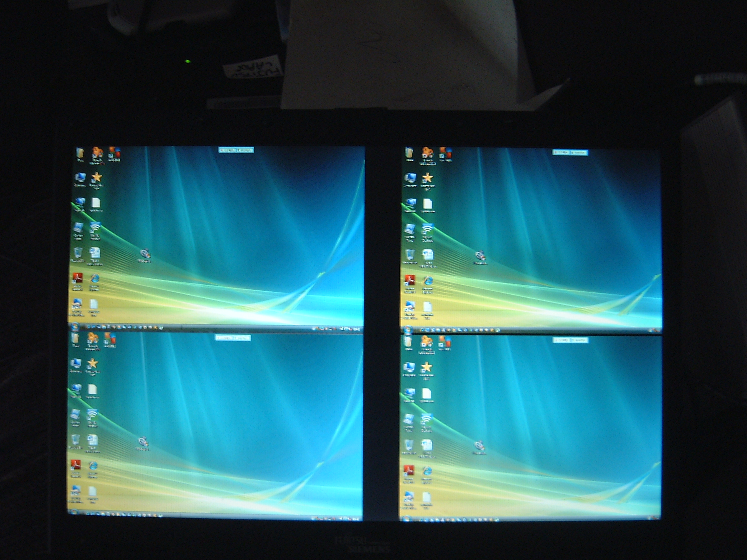Viewport: 747px width, 560px height.
Task: Open Computer icon in the lower-right desktop copy
Action: pos(409,367)
